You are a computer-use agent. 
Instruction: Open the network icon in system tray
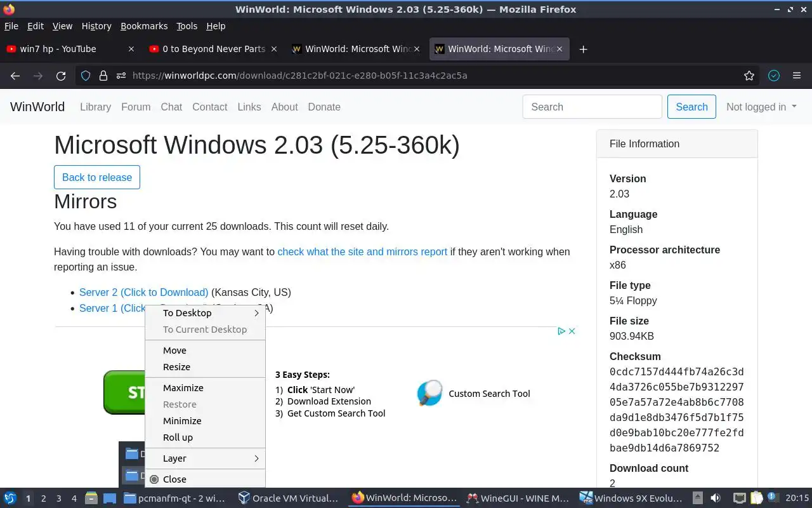(739, 498)
